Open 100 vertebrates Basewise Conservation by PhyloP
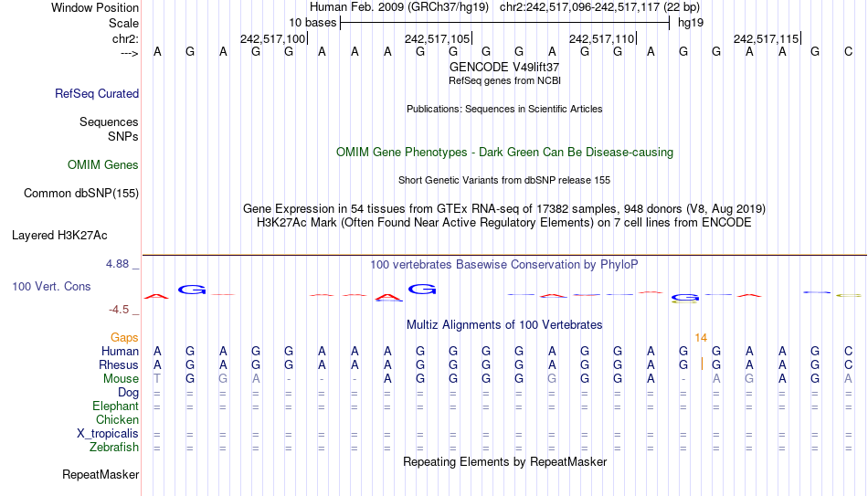Image resolution: width=868 pixels, height=496 pixels. 504,265
